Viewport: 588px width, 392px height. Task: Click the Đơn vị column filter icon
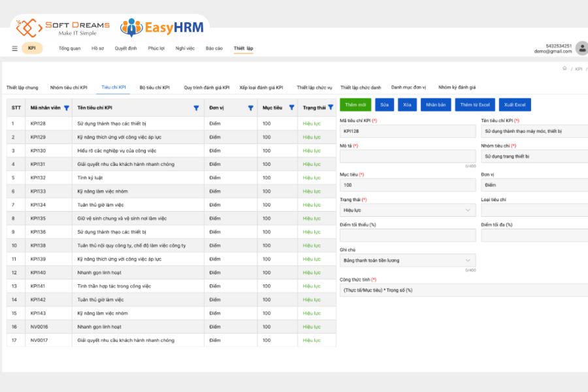pos(250,108)
